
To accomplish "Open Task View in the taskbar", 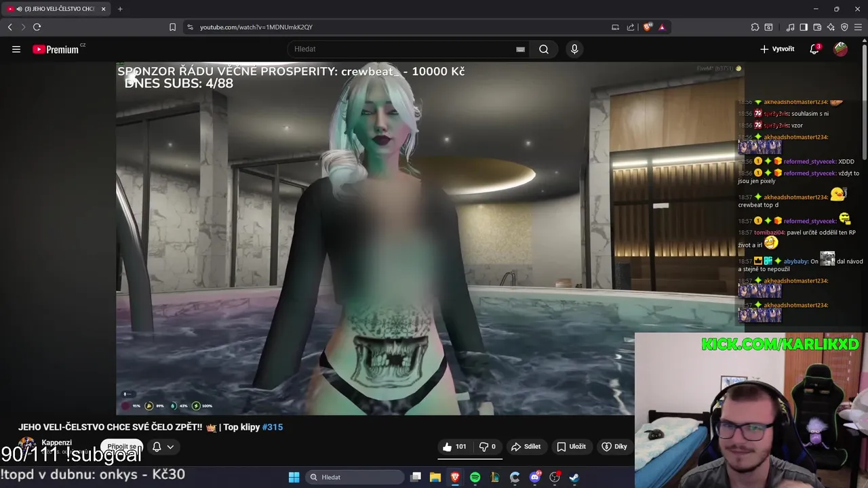I will tap(416, 477).
